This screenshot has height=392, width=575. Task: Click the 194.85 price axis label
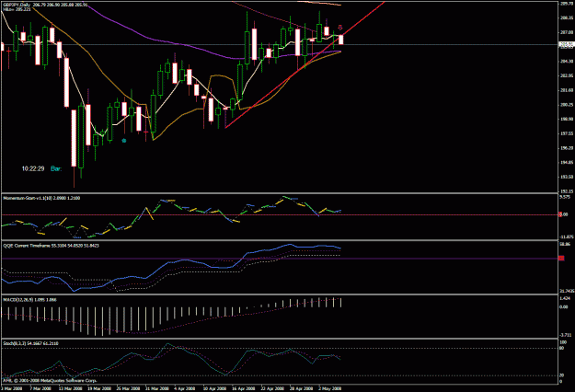click(567, 163)
